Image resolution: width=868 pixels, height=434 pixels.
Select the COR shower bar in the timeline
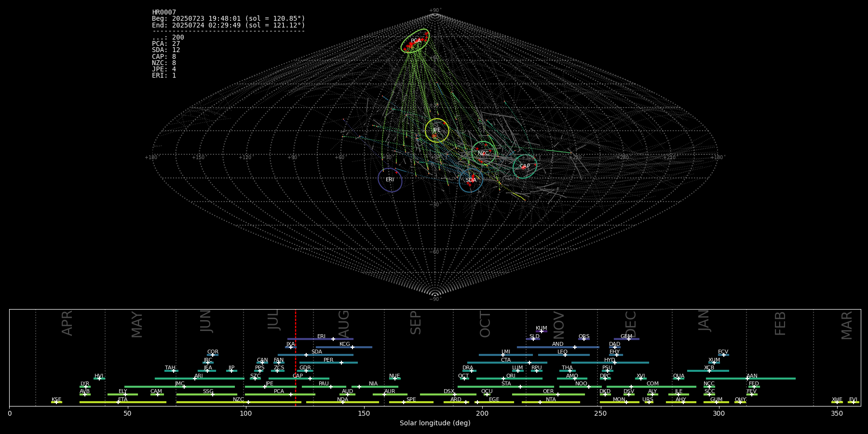[213, 355]
